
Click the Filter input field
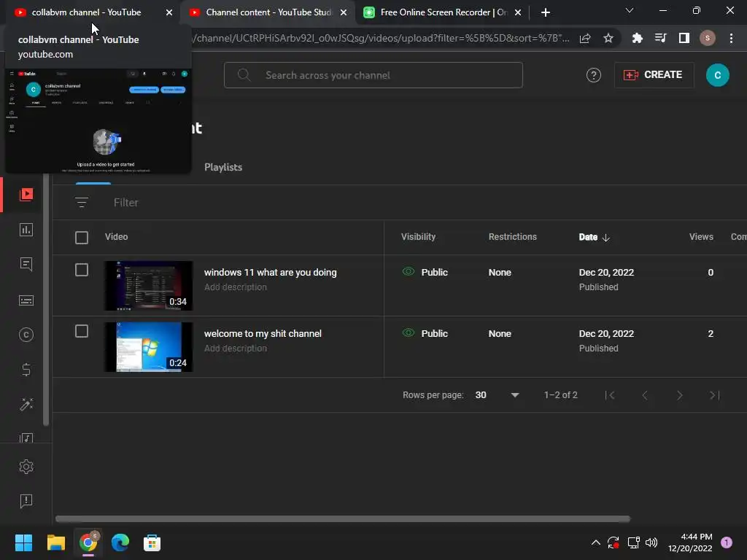[x=125, y=203]
